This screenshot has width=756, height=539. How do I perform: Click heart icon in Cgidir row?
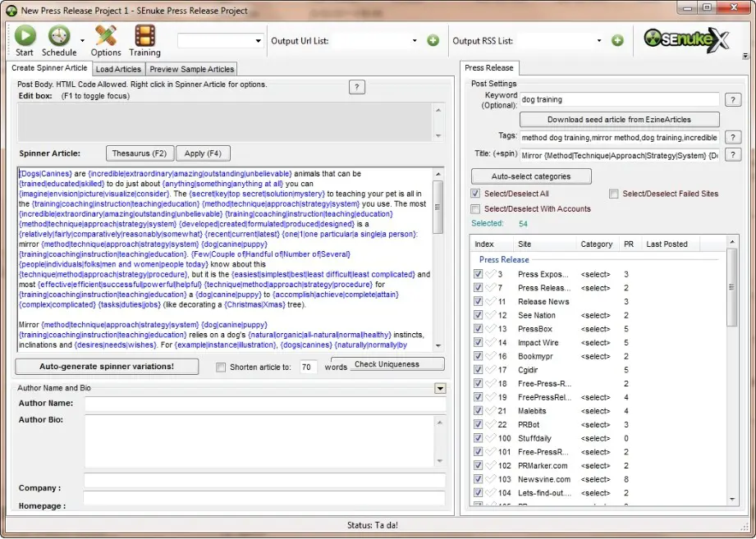(x=490, y=370)
